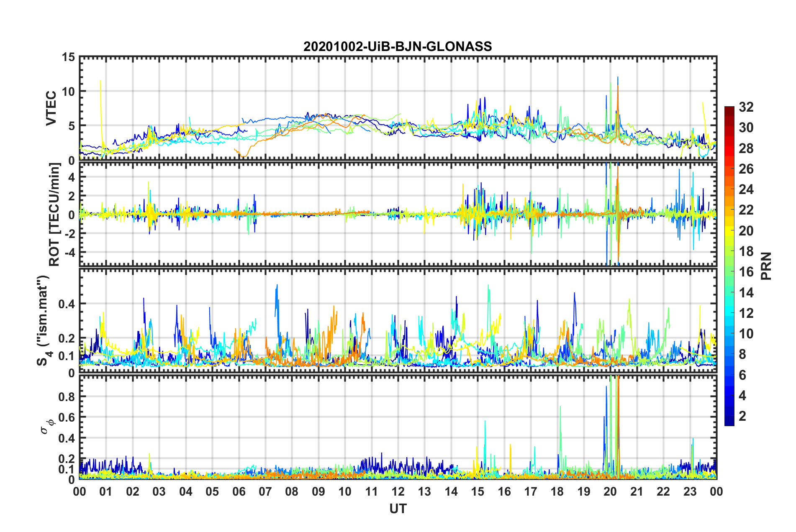
Task: Click x-axis tick label 20
Action: [x=610, y=491]
